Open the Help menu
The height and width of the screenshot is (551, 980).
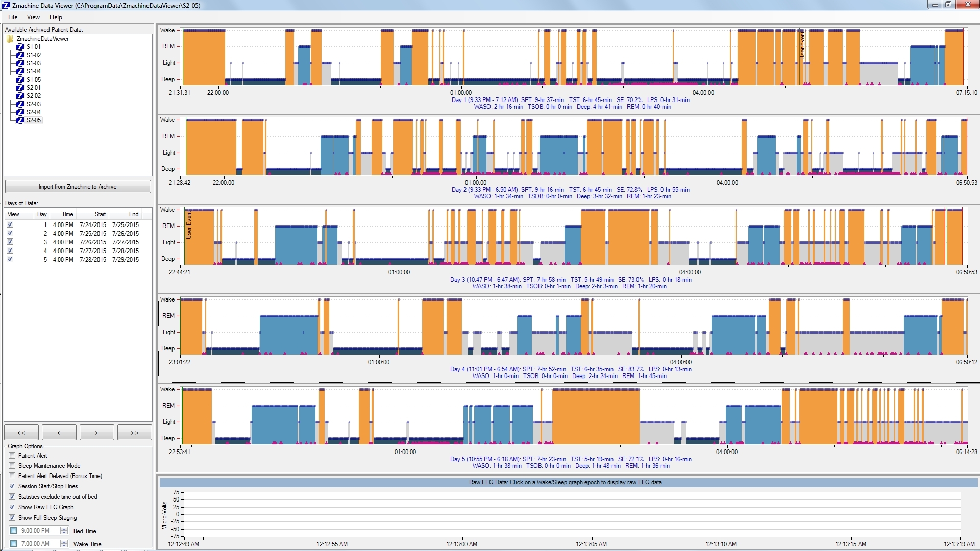(x=56, y=17)
